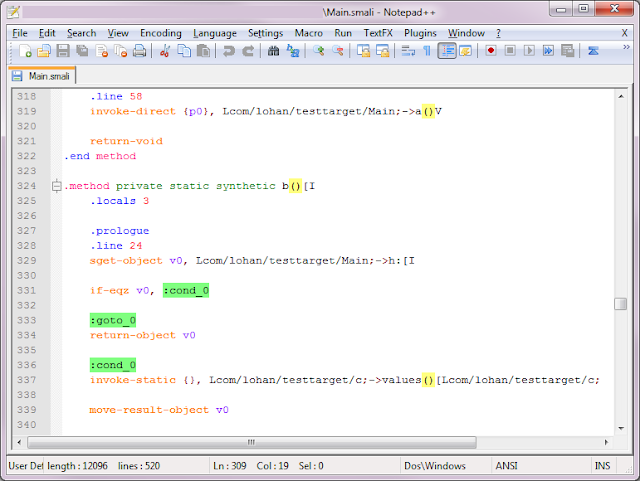640x481 pixels.
Task: Collapse the method b() fold marker
Action: pos(56,186)
